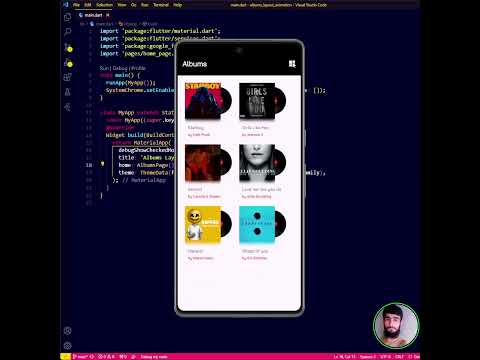Open the Search view in activity bar
The image size is (480, 360).
[x=67, y=32]
